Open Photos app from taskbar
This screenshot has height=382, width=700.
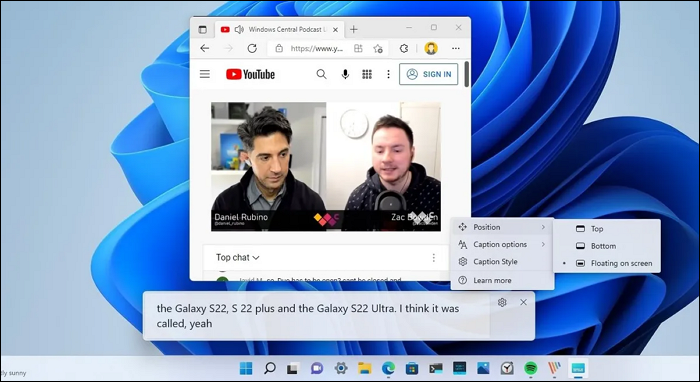click(483, 368)
